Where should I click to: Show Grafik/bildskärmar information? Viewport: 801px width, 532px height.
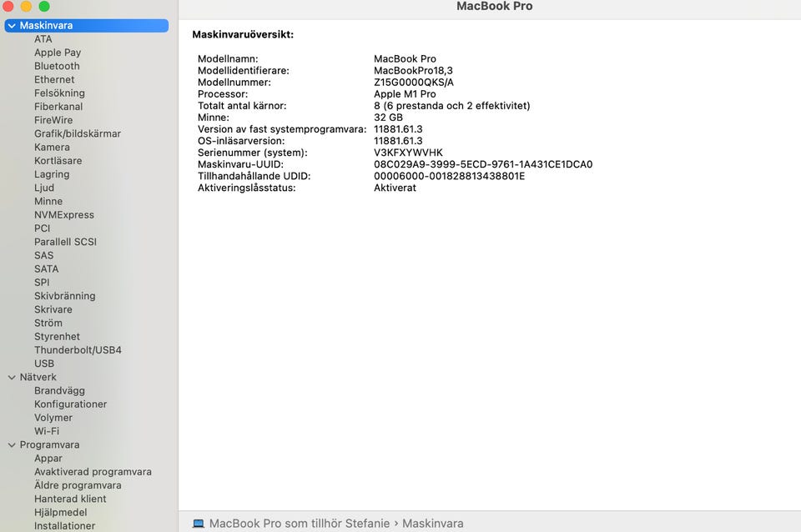click(78, 133)
